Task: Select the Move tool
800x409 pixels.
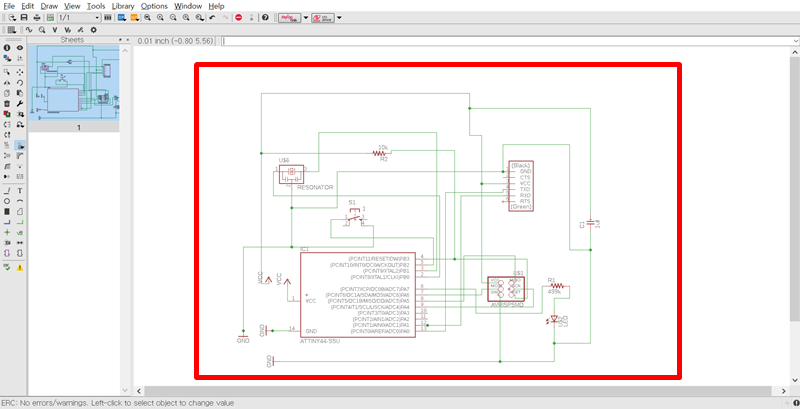Action: pos(20,72)
